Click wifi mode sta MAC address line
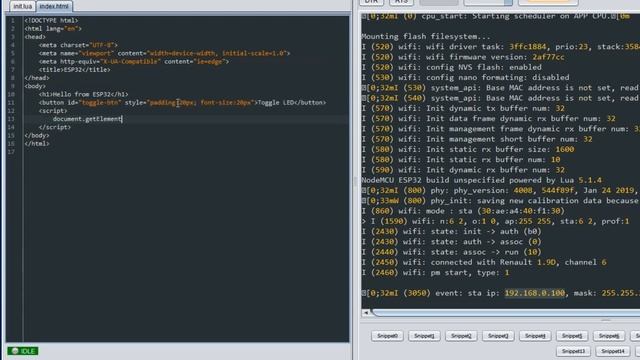The width and height of the screenshot is (640, 360). point(463,211)
